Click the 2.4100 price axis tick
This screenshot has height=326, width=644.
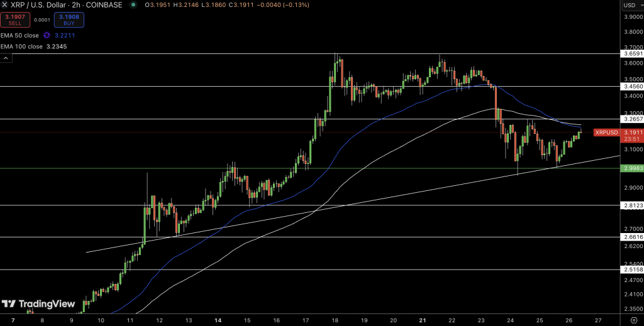click(x=633, y=294)
